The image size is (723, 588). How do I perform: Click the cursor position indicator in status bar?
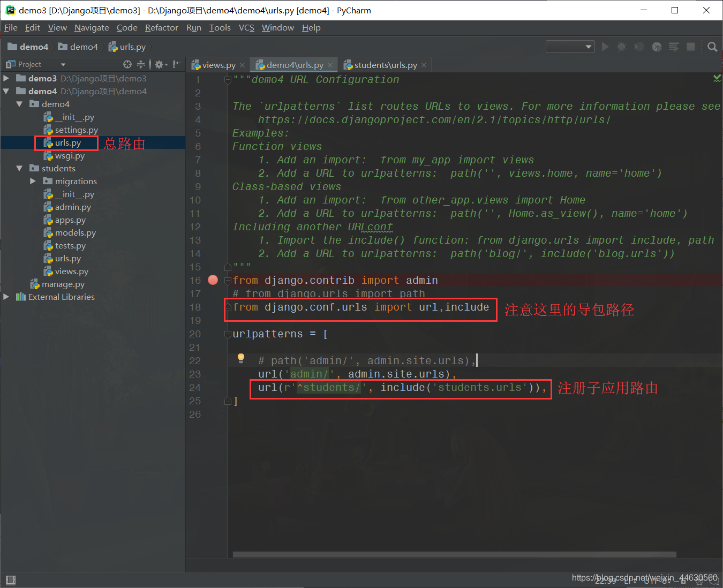point(606,580)
